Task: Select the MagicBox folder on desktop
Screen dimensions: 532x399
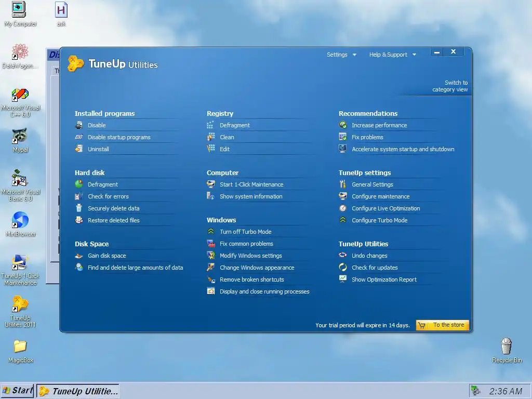Action: pyautogui.click(x=20, y=351)
